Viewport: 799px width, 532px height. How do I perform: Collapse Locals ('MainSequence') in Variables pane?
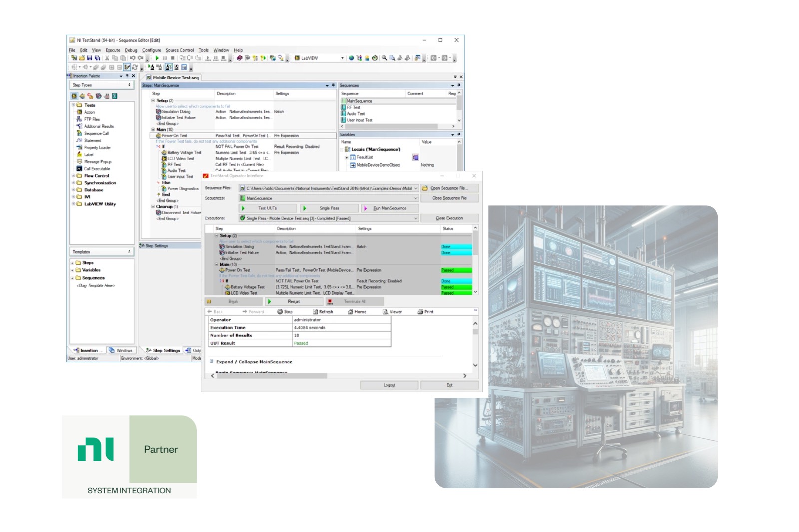pyautogui.click(x=342, y=149)
